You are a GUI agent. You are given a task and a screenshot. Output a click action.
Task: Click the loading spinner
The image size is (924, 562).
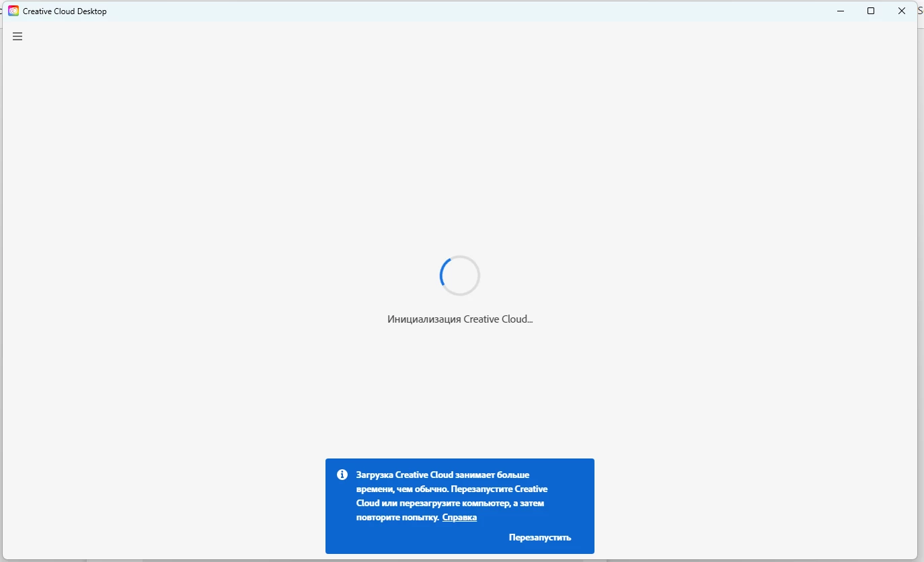(x=460, y=275)
